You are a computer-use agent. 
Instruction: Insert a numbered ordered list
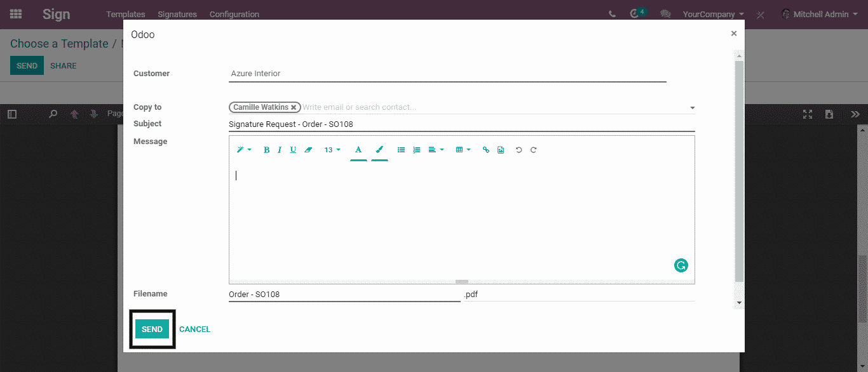417,150
